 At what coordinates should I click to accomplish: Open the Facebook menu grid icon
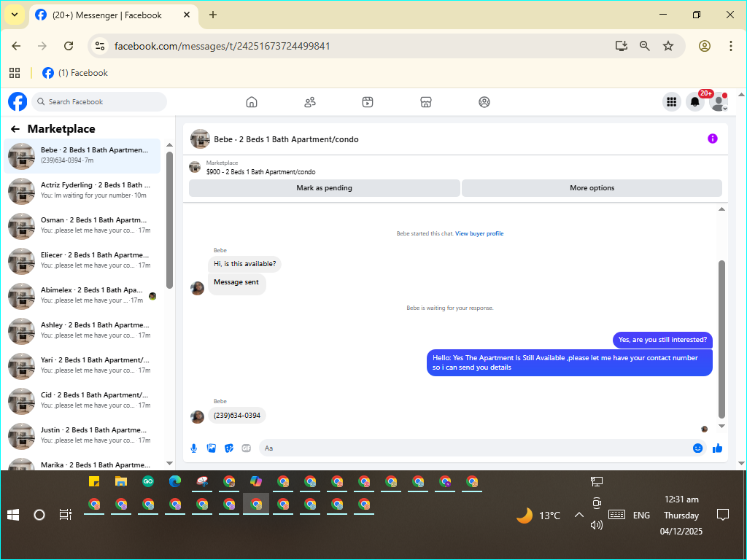(672, 102)
